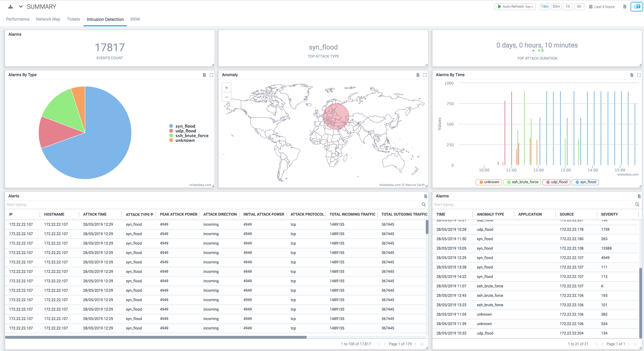644x351 pixels.
Task: Click the save dashboard layout icon
Action: (636, 7)
